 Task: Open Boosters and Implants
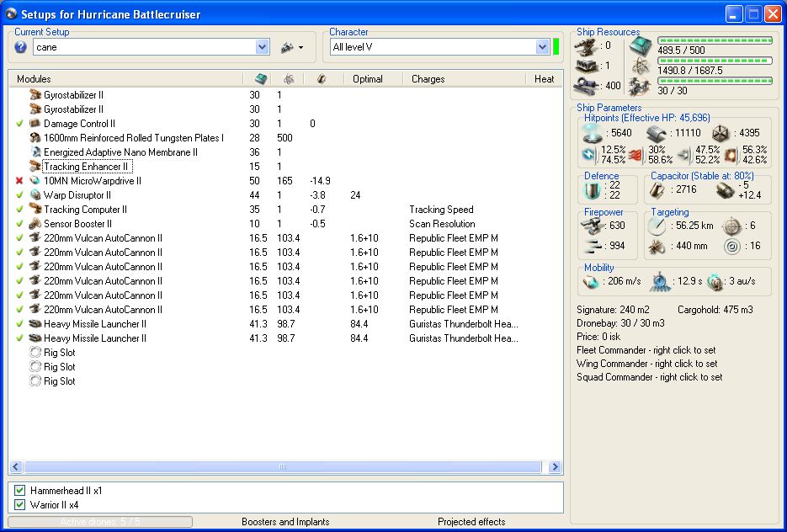pyautogui.click(x=285, y=522)
